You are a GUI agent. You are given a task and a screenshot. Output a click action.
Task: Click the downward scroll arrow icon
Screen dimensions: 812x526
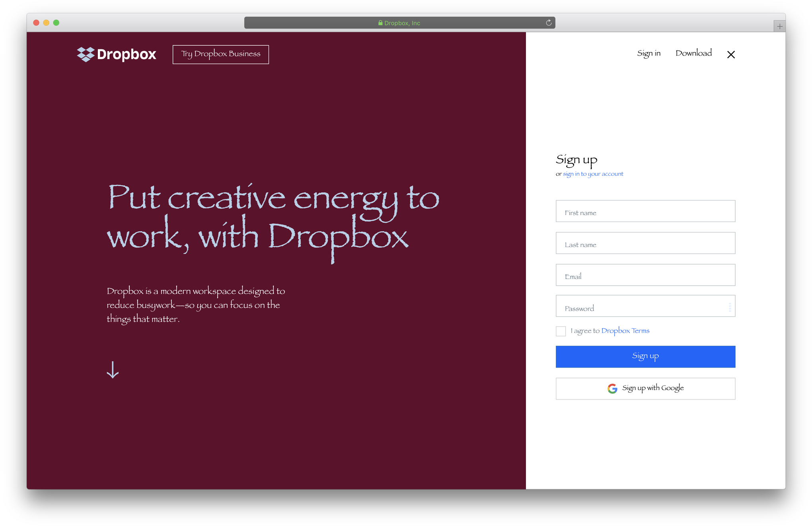click(113, 370)
